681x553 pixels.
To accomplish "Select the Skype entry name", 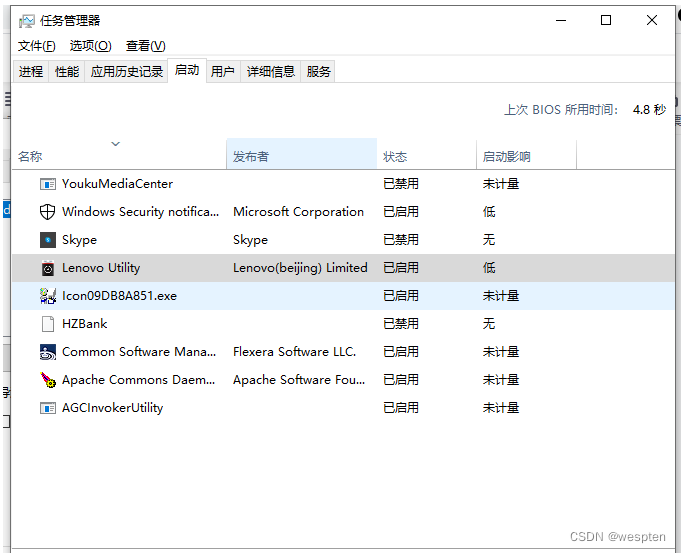I will pyautogui.click(x=79, y=240).
